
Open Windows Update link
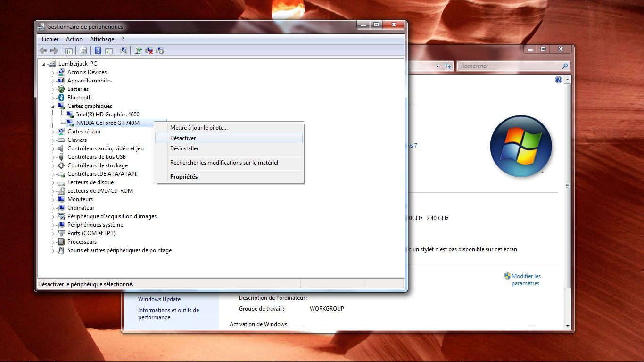pyautogui.click(x=159, y=299)
